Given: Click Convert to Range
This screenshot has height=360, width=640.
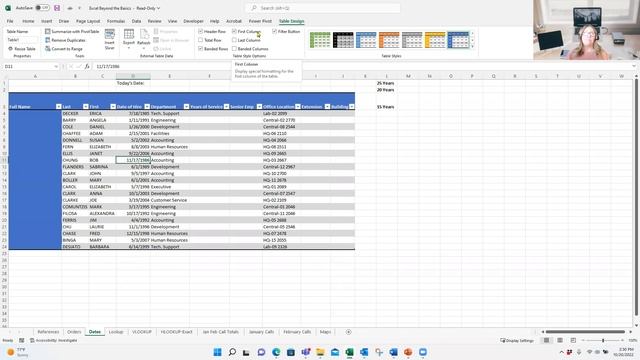Looking at the screenshot, I should 64,49.
